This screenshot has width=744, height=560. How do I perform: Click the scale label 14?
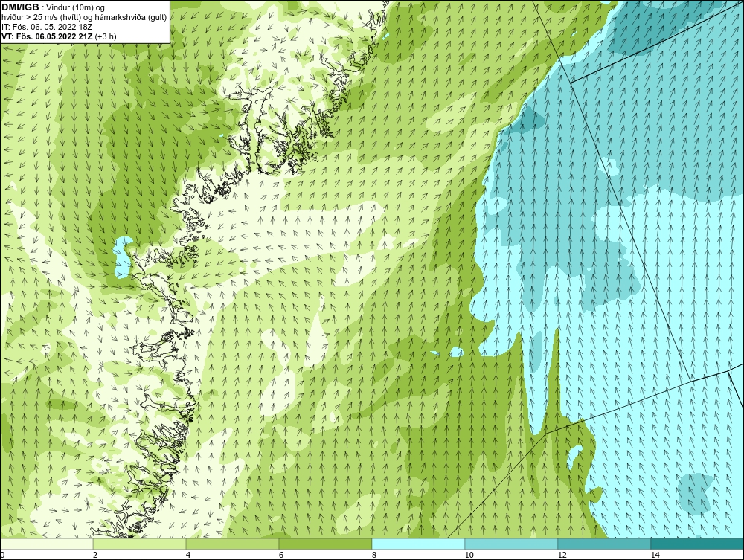pos(655,556)
